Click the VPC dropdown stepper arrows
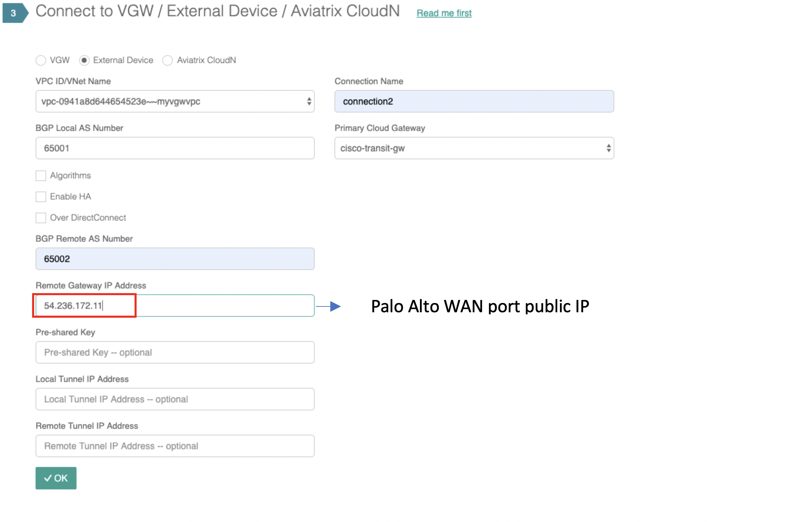 308,101
